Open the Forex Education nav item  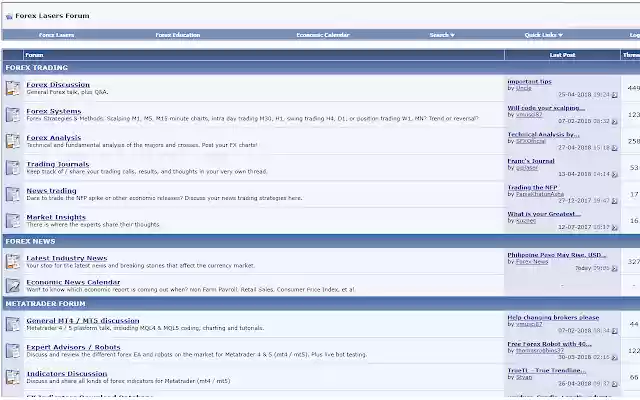(177, 35)
